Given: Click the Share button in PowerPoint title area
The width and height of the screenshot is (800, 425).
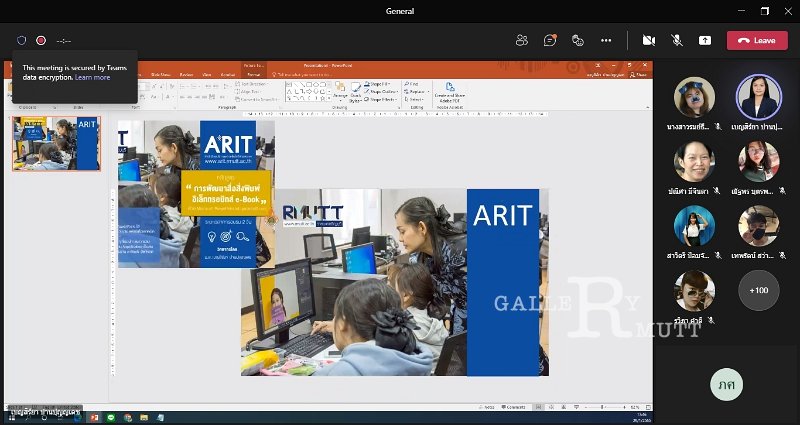Looking at the screenshot, I should [638, 74].
